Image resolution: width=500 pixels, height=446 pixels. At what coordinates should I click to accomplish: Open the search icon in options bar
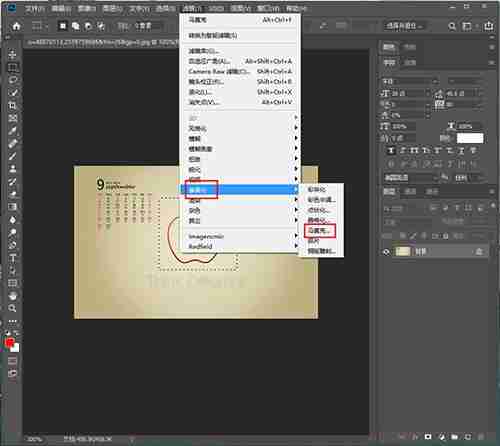pyautogui.click(x=452, y=26)
